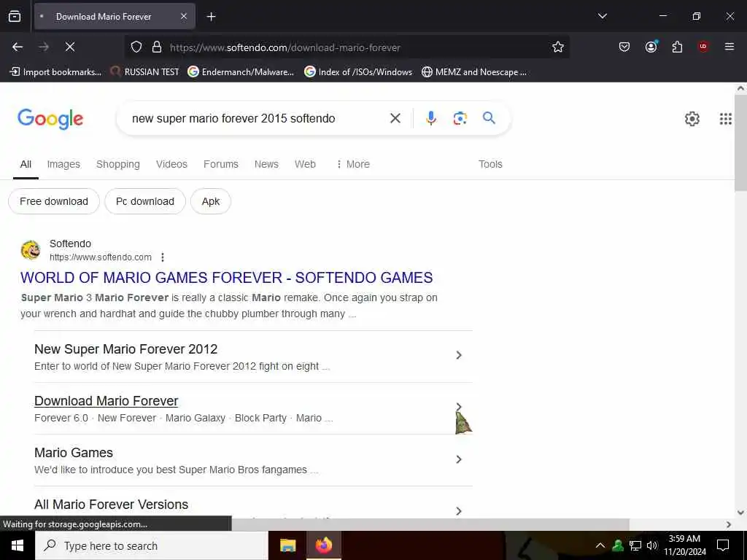The width and height of the screenshot is (747, 560).
Task: Click chevron beside All Mario Forever Versions
Action: (459, 511)
